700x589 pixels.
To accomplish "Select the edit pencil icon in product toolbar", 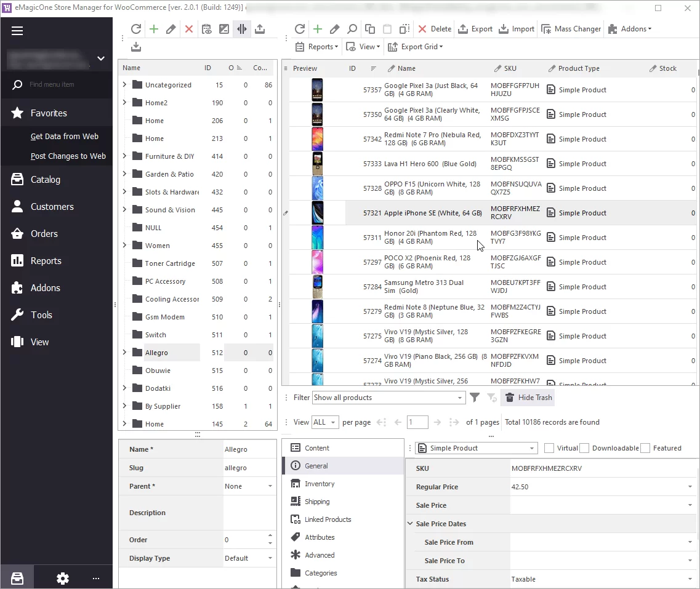I will coord(334,28).
